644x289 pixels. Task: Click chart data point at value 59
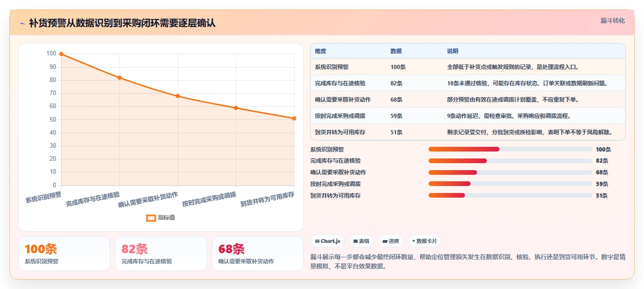pyautogui.click(x=236, y=108)
